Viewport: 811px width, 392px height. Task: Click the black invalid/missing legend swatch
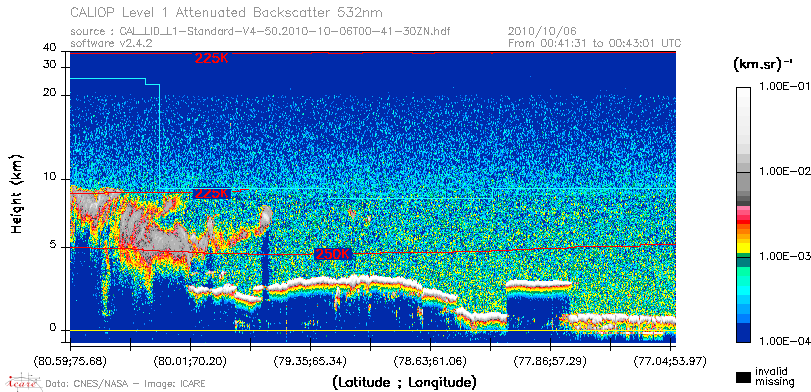click(744, 377)
